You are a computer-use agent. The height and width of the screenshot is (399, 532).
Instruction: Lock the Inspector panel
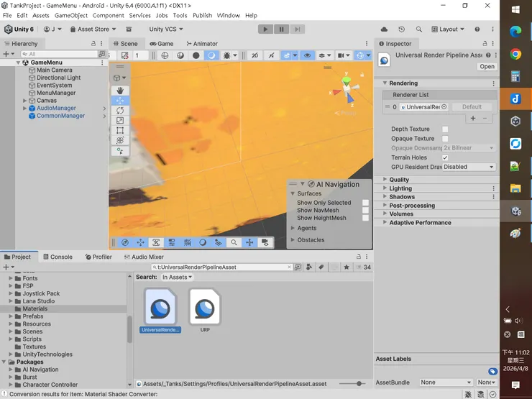pyautogui.click(x=485, y=44)
